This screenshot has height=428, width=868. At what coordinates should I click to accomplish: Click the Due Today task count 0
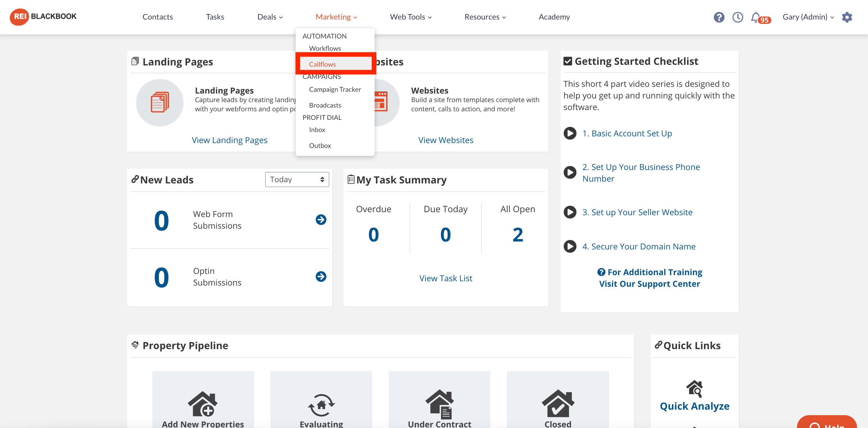(x=445, y=234)
